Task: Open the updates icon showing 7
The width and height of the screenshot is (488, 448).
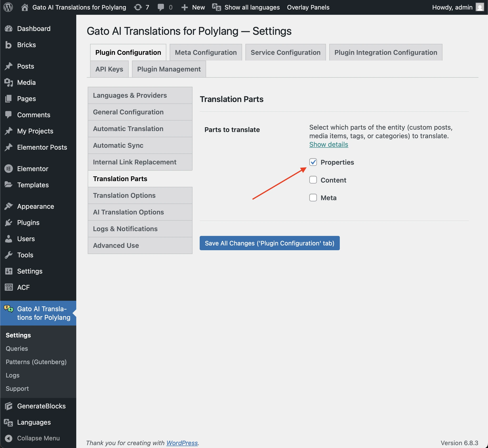Action: click(138, 7)
